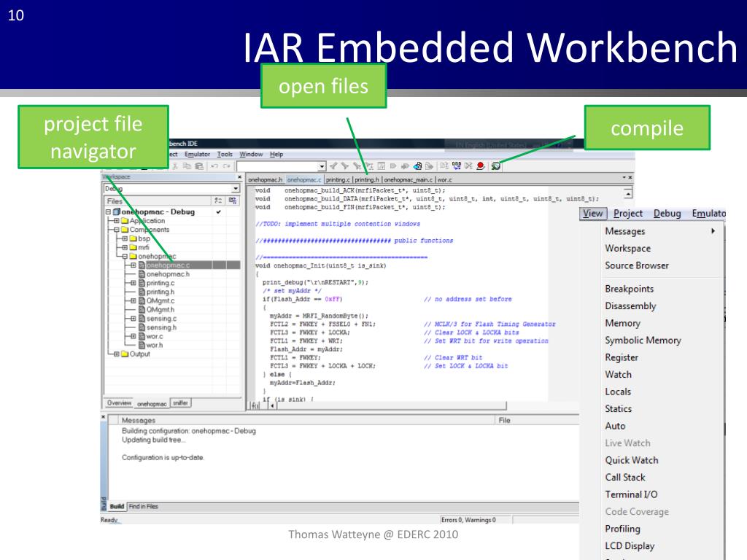Click the Navigate Backward blue arrow icon

pos(417,166)
